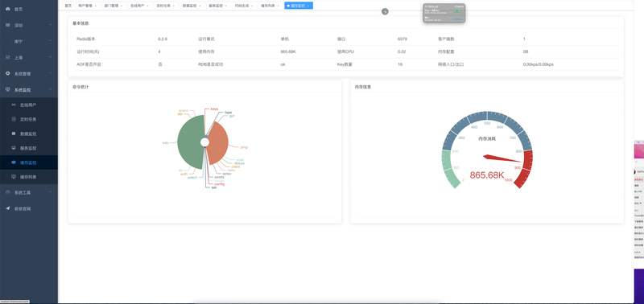The width and height of the screenshot is (644, 304).
Task: Click the 'client' pie chart label
Action: coord(236,166)
